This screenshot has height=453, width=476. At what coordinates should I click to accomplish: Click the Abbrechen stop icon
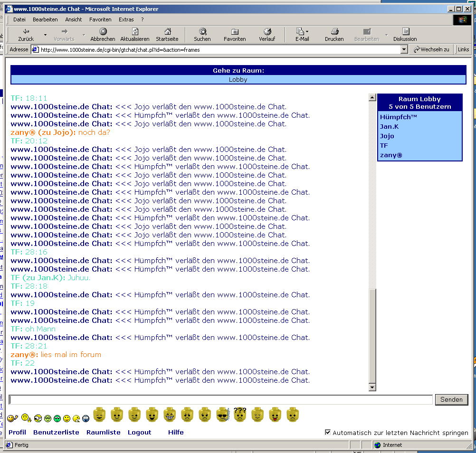pos(103,31)
